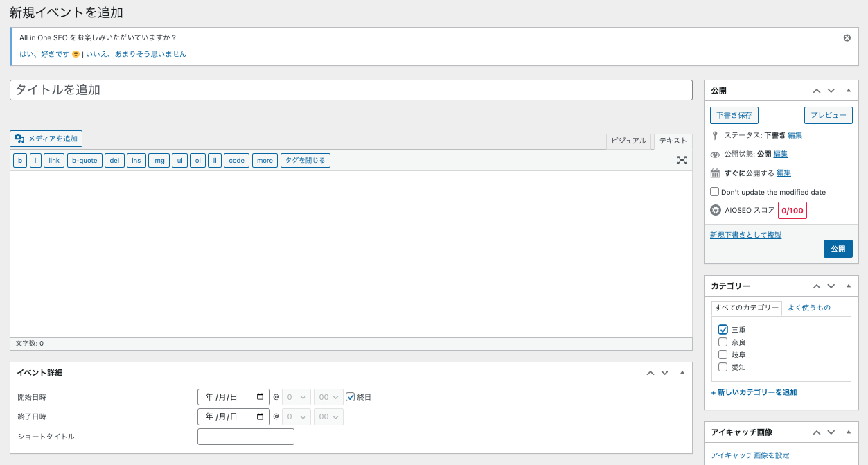Edit すぐに公開する schedule via 編集 link
Screen dimensions: 868x465
[x=784, y=173]
